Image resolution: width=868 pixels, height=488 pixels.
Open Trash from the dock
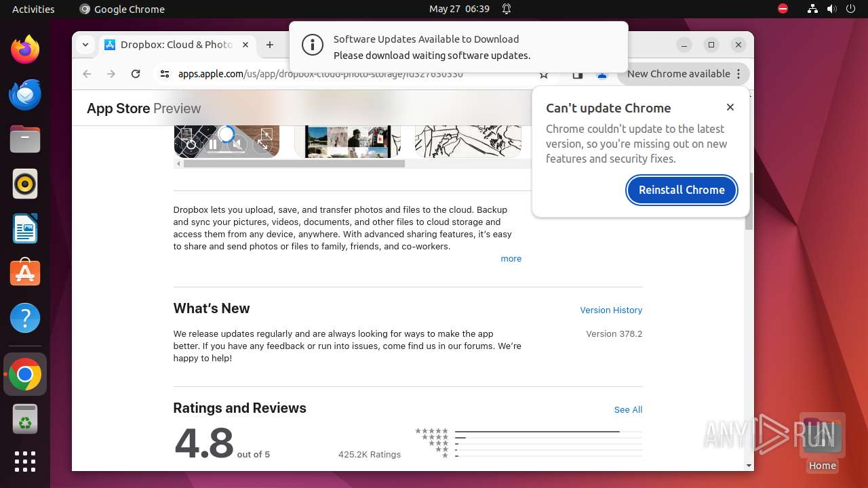click(x=25, y=419)
